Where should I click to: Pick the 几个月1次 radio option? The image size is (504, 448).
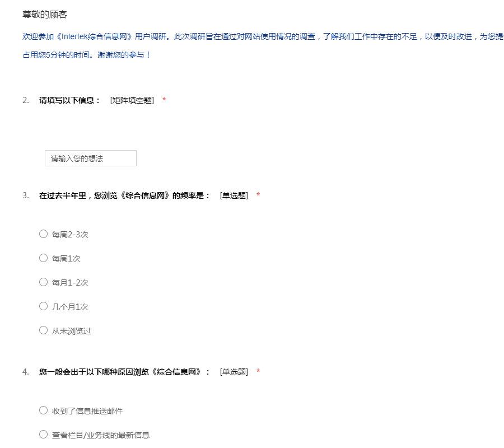pyautogui.click(x=43, y=306)
